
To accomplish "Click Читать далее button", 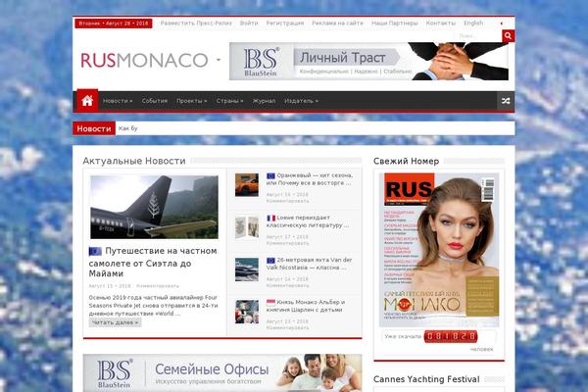I will (115, 322).
